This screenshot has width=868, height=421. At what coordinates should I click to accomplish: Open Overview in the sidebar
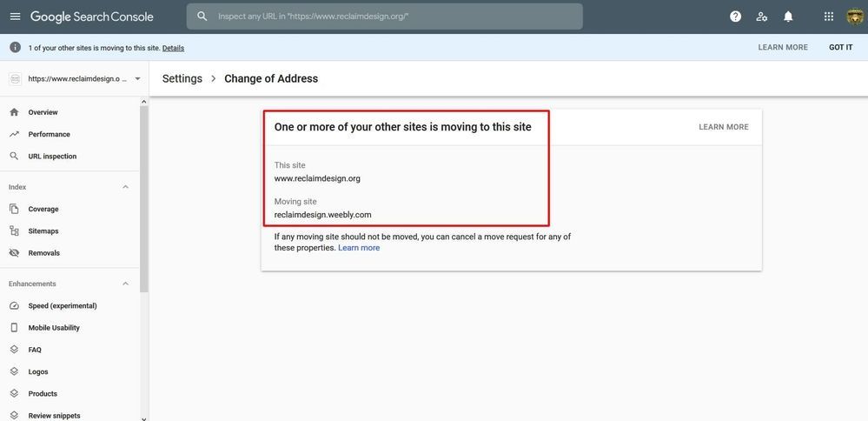point(43,112)
